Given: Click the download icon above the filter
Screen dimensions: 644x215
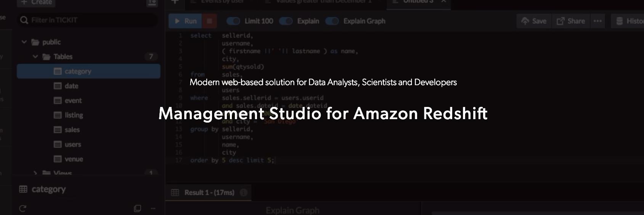Looking at the screenshot, I should coord(152,3).
